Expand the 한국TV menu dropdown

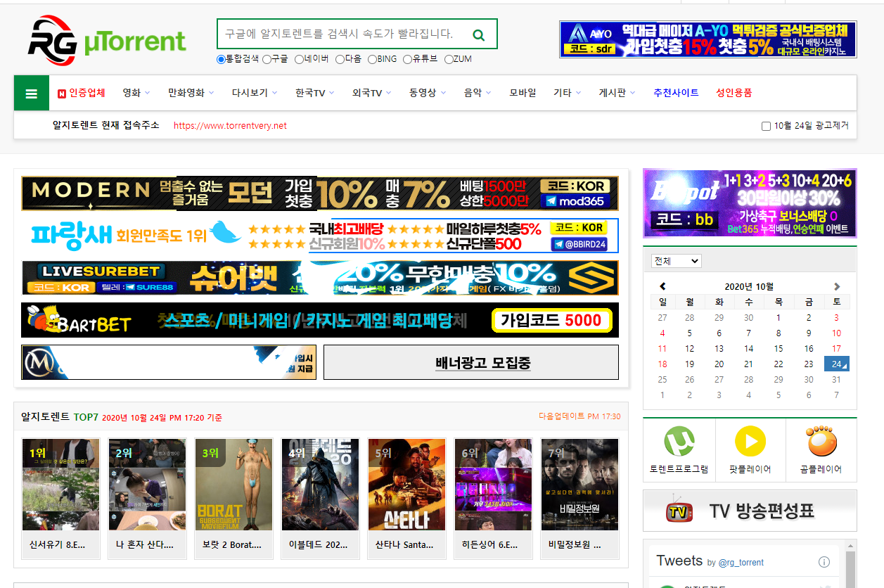coord(314,93)
